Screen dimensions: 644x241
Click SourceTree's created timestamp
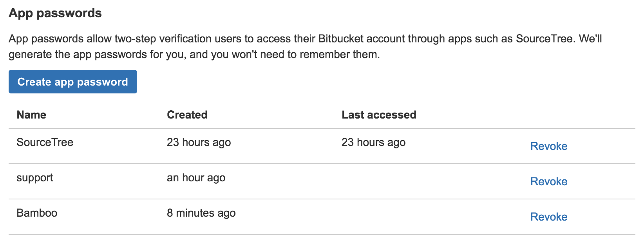click(x=199, y=142)
